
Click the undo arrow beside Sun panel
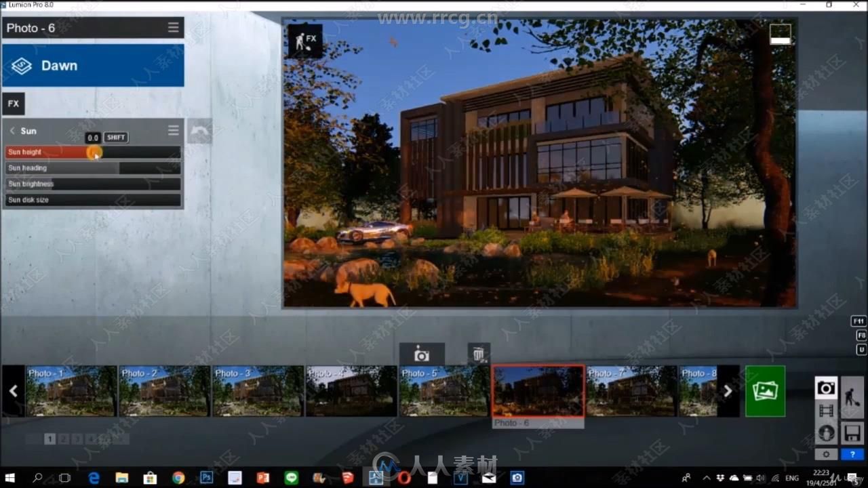(x=199, y=131)
